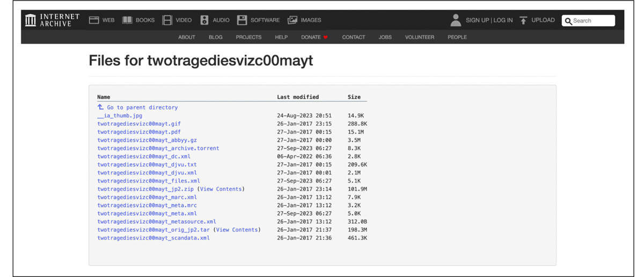Open the Volunteer menu item
The height and width of the screenshot is (277, 644).
420,37
